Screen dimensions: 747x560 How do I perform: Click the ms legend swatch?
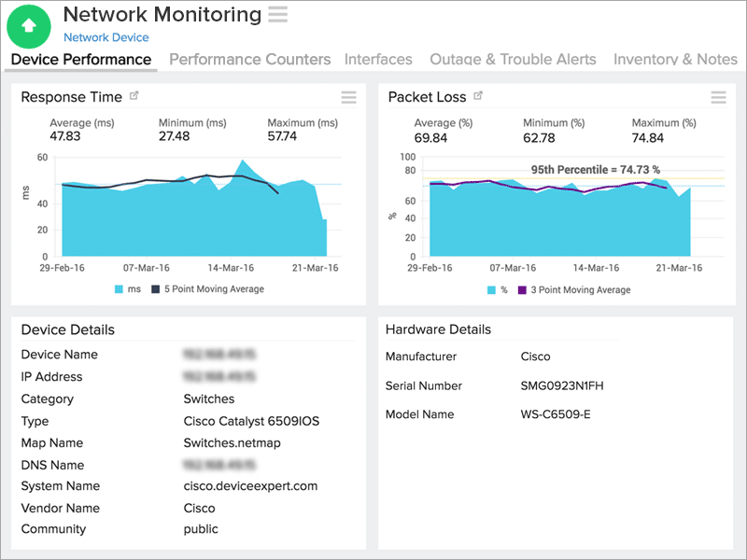pos(117,288)
